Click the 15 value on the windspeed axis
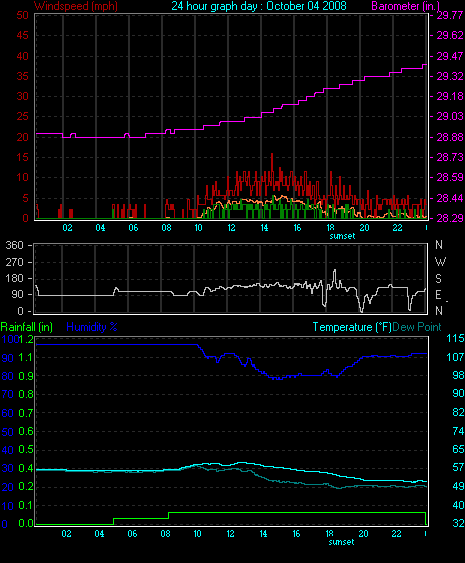This screenshot has width=465, height=563. (22, 157)
